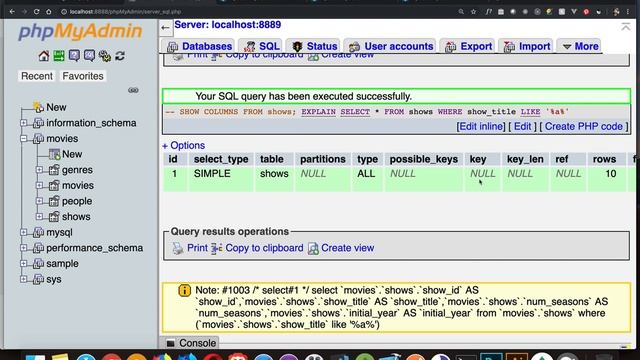Expand the mysql database tree
Image resolution: width=640 pixels, height=360 pixels.
(24, 232)
